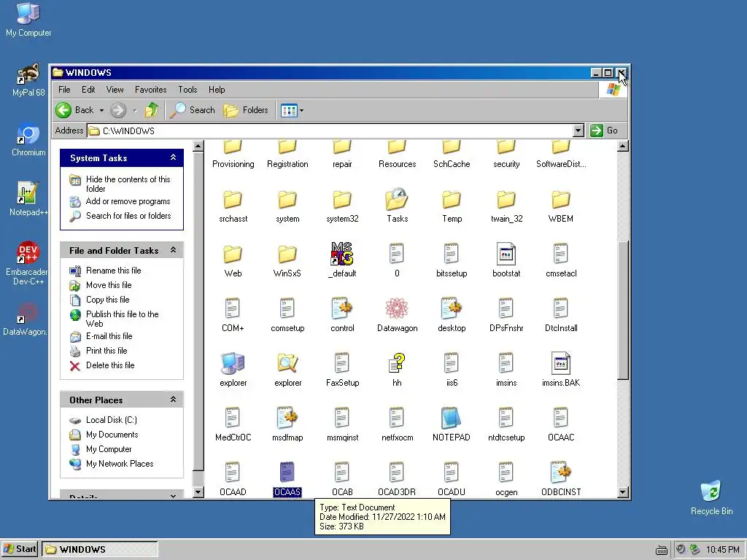Screen dimensions: 747x560
Task: Select the explorer computer application icon
Action: (x=233, y=363)
